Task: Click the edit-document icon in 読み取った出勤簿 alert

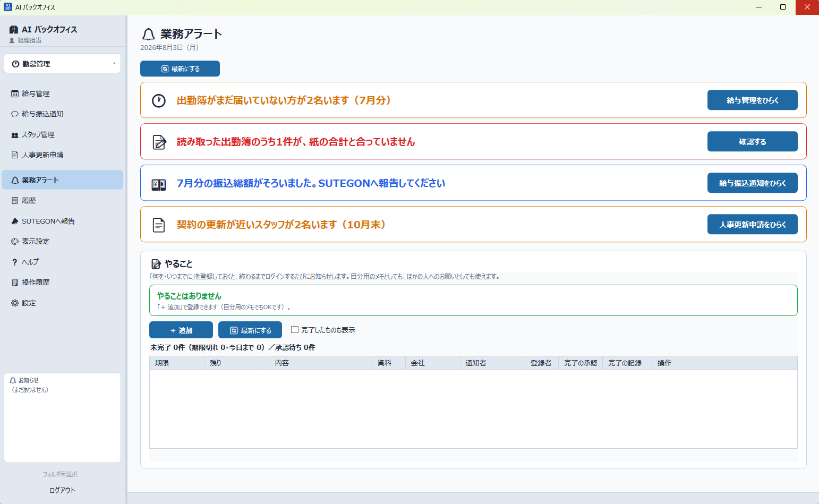Action: coord(159,142)
